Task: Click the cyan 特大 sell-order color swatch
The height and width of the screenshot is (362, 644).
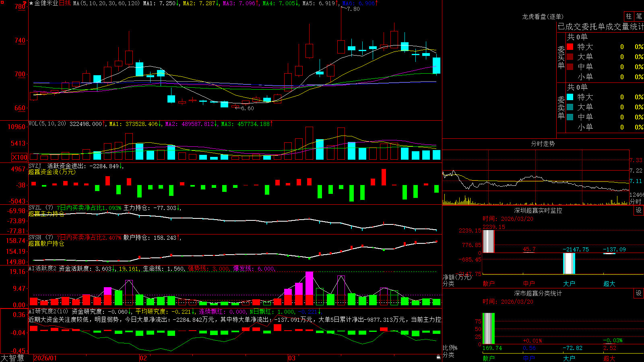Action: pyautogui.click(x=570, y=97)
